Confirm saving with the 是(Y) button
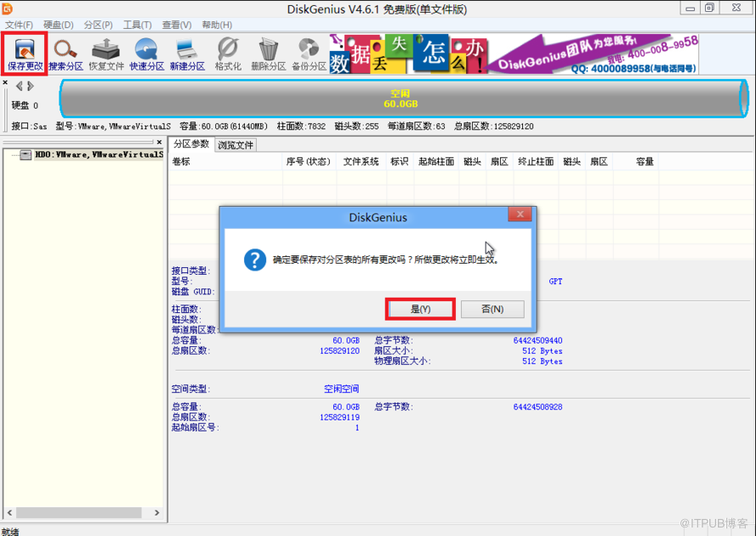Screen dimensions: 756x536 click(420, 309)
